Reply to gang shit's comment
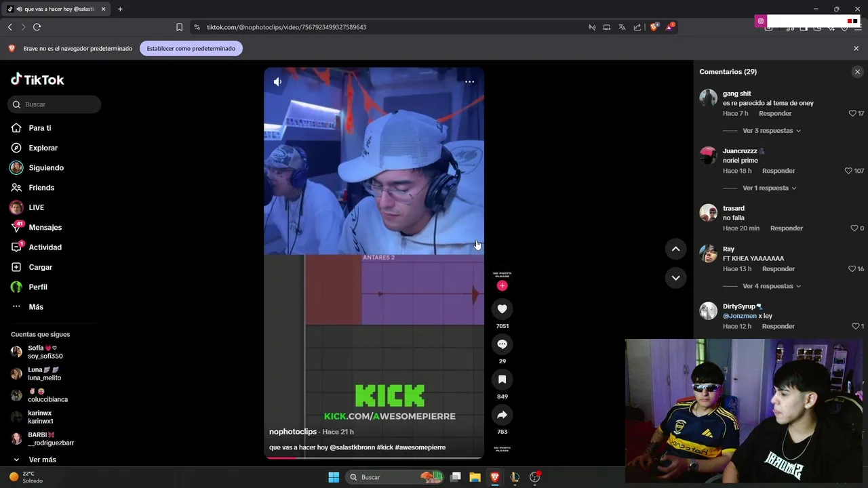This screenshot has width=868, height=488. click(775, 113)
